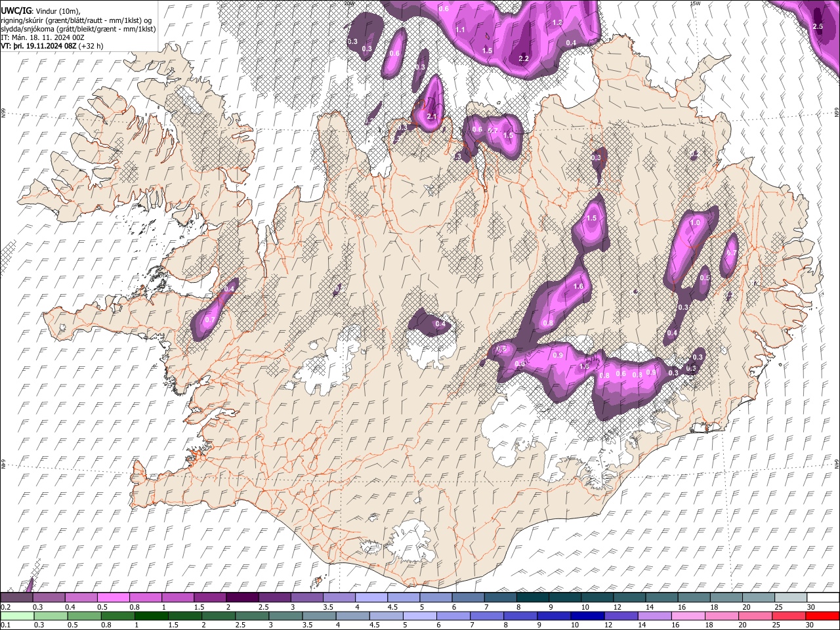Screen dimensions: 840x630
Task: Click the bright pink upper swatch between 0.5 and 0.8
Action: (x=114, y=598)
